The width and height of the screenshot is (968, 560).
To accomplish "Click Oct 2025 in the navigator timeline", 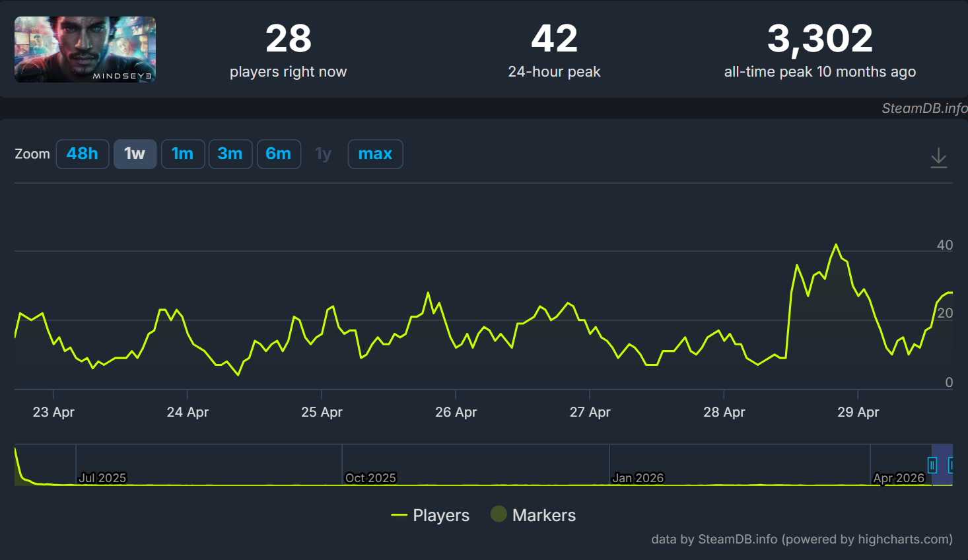I will pos(370,477).
